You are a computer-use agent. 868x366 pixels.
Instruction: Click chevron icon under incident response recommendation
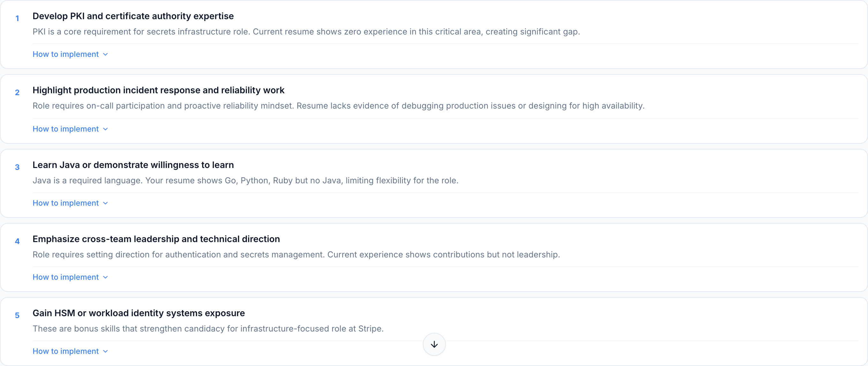coord(105,129)
